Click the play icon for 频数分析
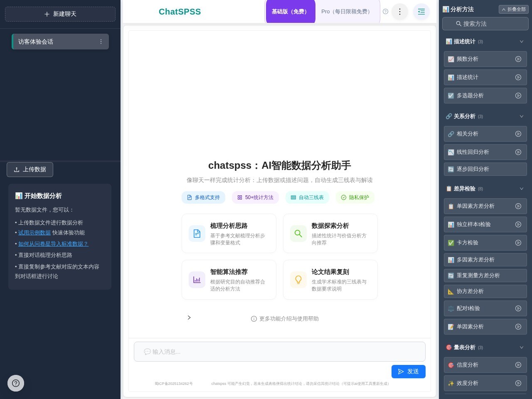 coord(518,59)
